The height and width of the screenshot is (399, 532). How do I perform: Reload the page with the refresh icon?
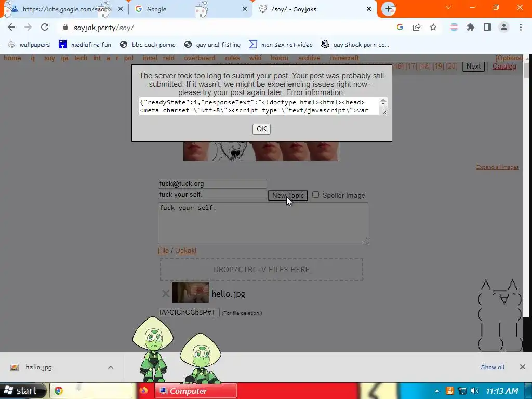pyautogui.click(x=45, y=27)
